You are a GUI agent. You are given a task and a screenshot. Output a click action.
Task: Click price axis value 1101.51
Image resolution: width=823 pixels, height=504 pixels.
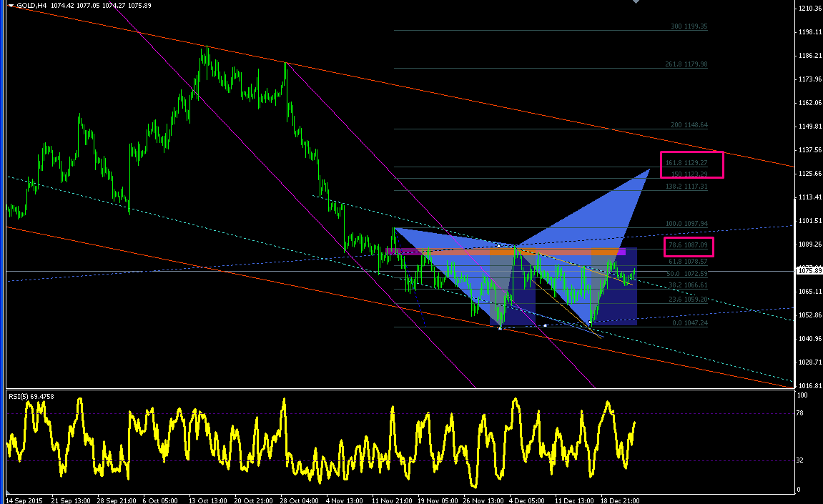(810, 221)
